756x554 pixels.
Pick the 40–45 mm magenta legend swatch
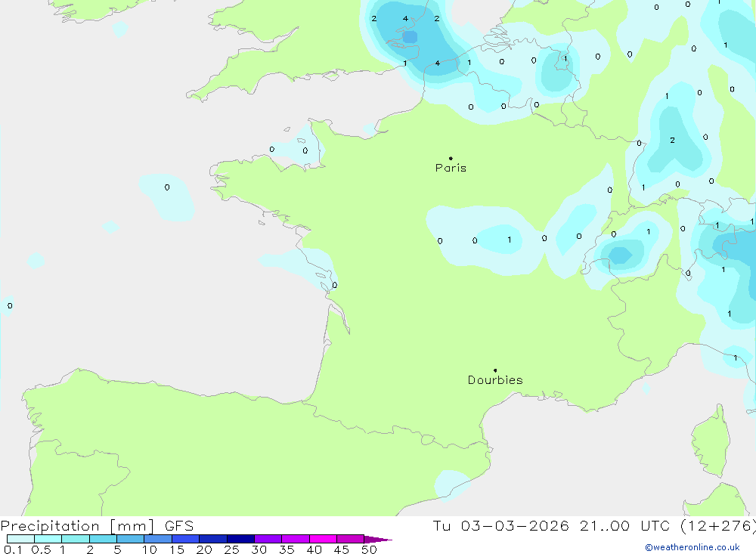tap(323, 539)
